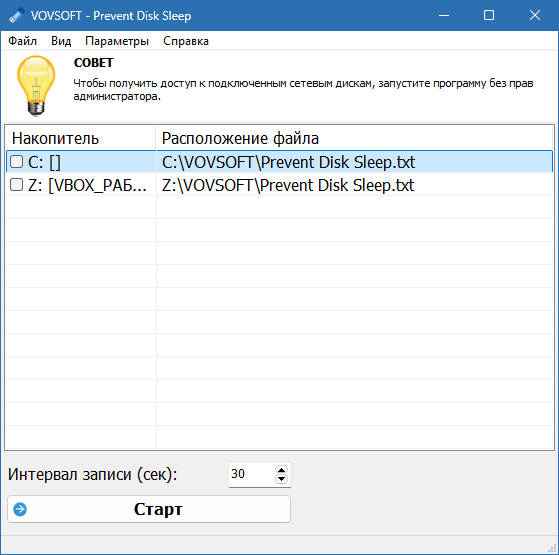Viewport: 559px width, 555px height.
Task: Select the Z: [VBOX_РАБ... drive label
Action: point(87,185)
